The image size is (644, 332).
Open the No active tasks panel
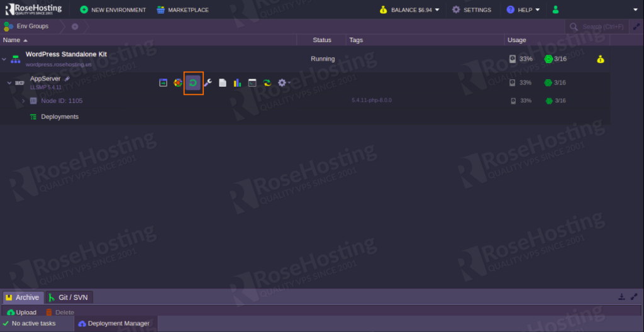coord(29,324)
